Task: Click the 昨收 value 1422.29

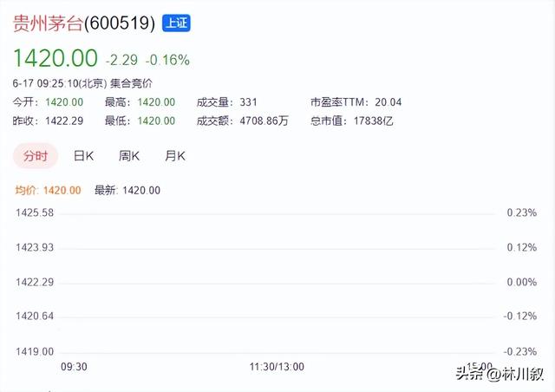Action: point(64,121)
